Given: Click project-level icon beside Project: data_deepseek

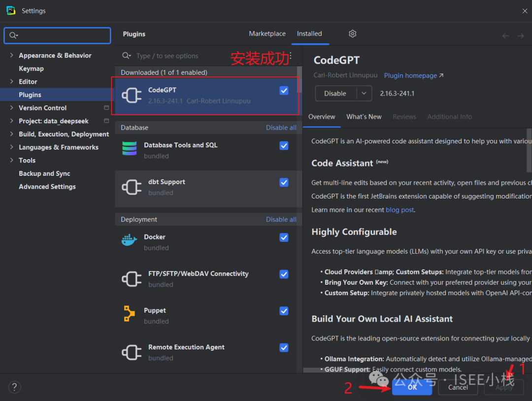Looking at the screenshot, I should [106, 121].
